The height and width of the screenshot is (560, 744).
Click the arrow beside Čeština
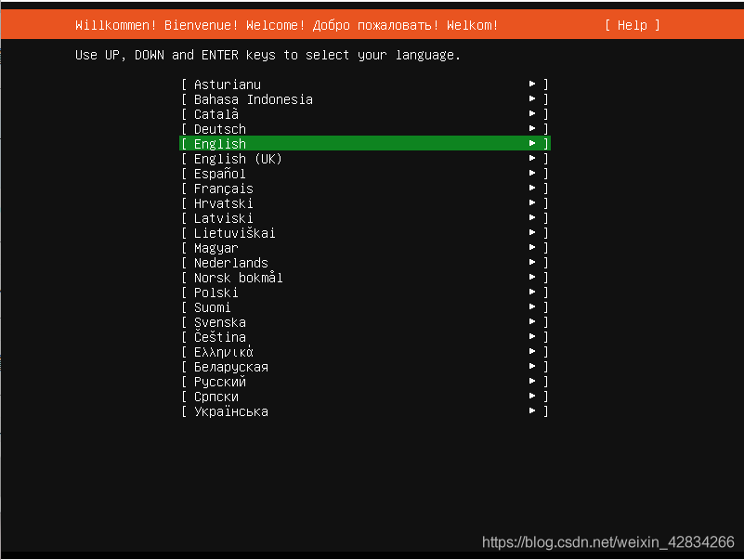[x=532, y=336]
